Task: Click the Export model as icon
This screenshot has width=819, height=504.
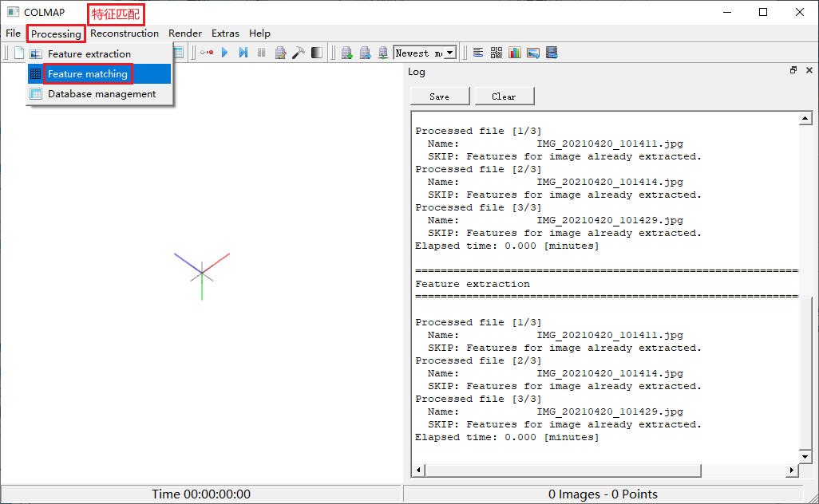Action: [383, 53]
